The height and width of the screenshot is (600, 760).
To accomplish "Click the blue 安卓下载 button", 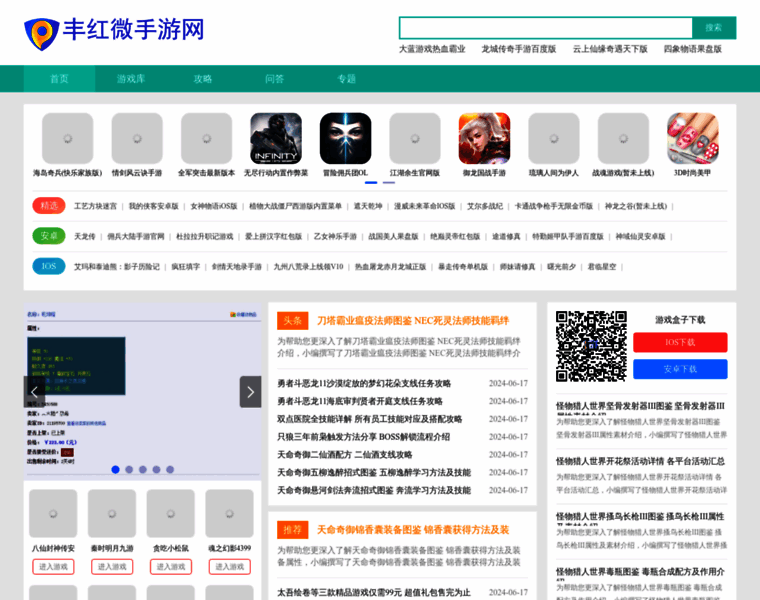I will [680, 369].
